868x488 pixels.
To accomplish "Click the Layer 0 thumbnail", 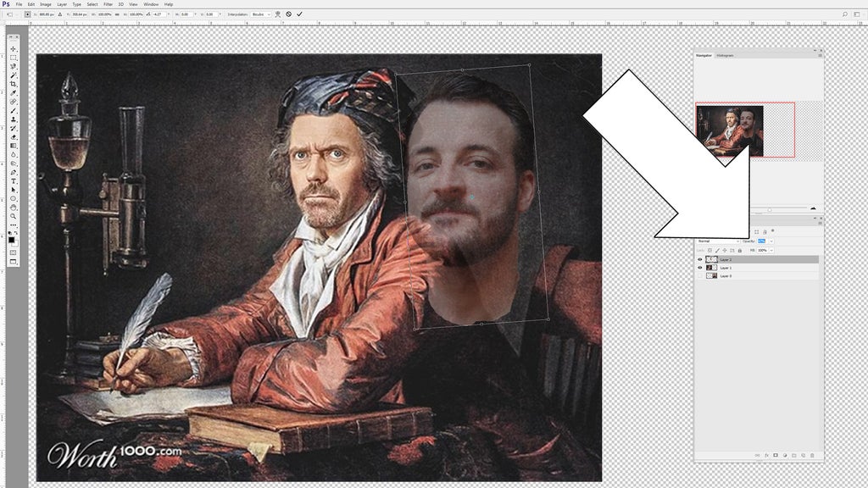I will coord(711,275).
